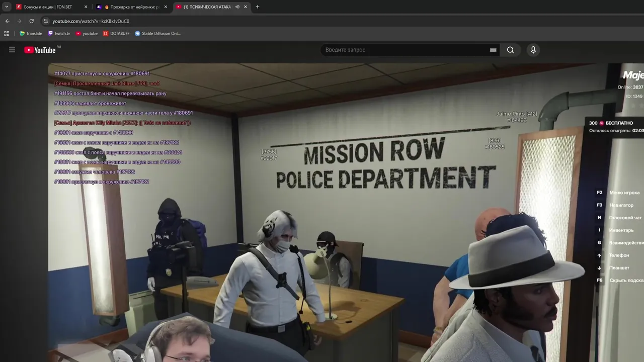644x362 pixels.
Task: Click the F3 Навигатор hint
Action: click(x=615, y=205)
